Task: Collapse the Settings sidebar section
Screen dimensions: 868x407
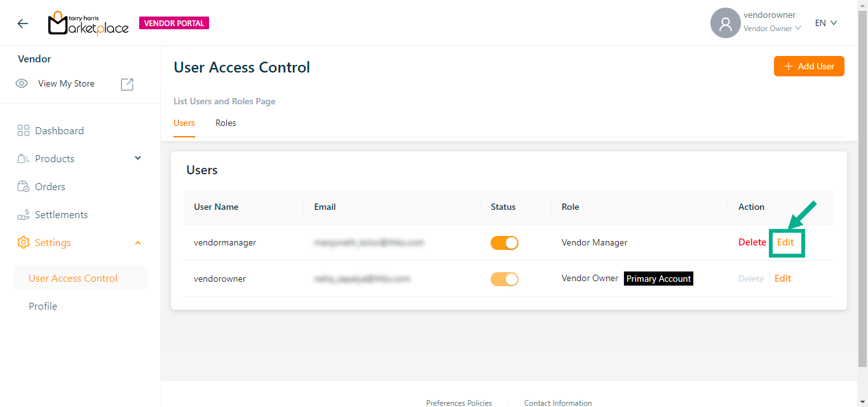Action: pyautogui.click(x=138, y=243)
